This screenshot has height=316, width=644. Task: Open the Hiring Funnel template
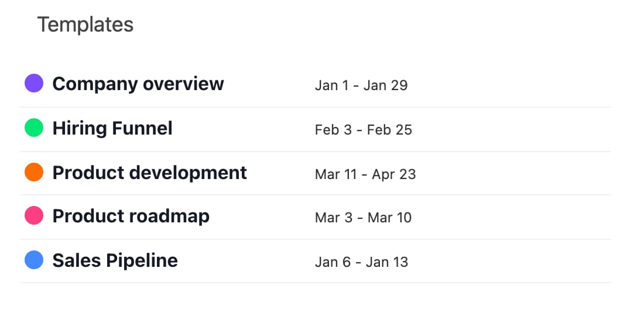click(112, 128)
